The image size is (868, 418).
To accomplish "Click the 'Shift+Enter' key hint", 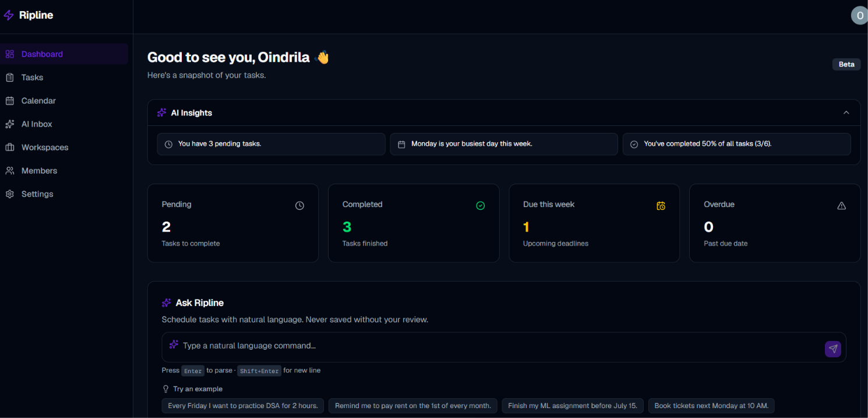I will pos(259,371).
